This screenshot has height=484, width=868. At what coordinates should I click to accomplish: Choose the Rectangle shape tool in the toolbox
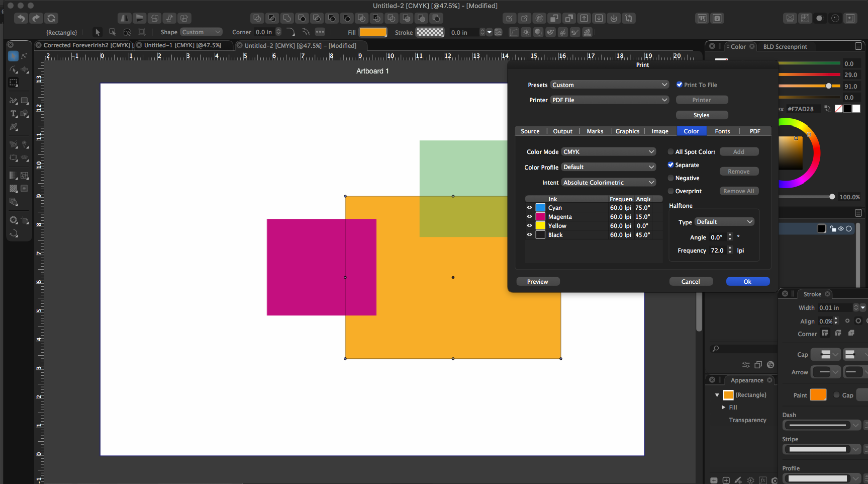[x=25, y=101]
